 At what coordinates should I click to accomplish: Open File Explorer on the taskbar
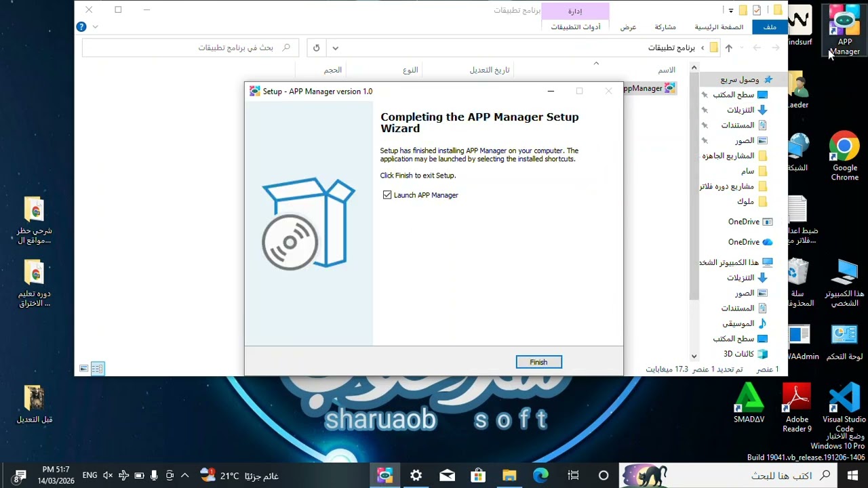509,476
